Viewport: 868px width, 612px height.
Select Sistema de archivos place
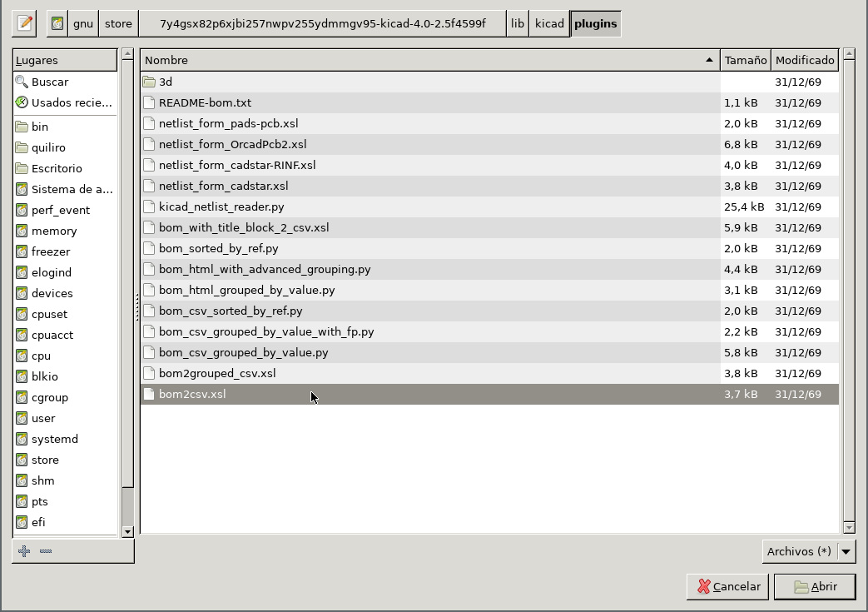click(x=65, y=189)
